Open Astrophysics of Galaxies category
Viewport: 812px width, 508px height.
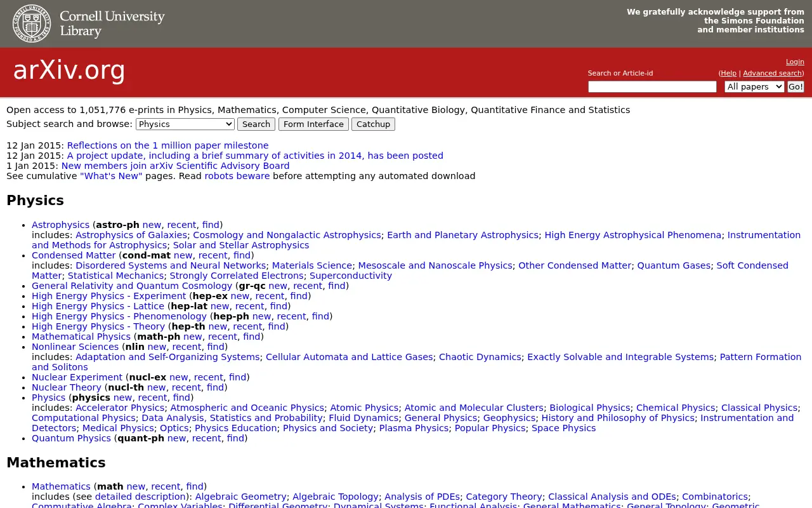coord(131,235)
